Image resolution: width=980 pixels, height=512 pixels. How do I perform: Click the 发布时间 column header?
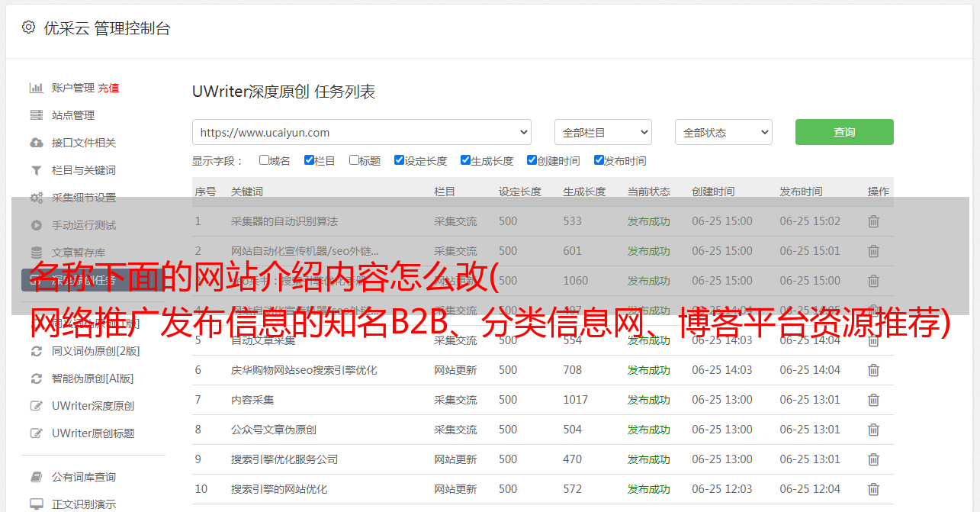pos(801,192)
